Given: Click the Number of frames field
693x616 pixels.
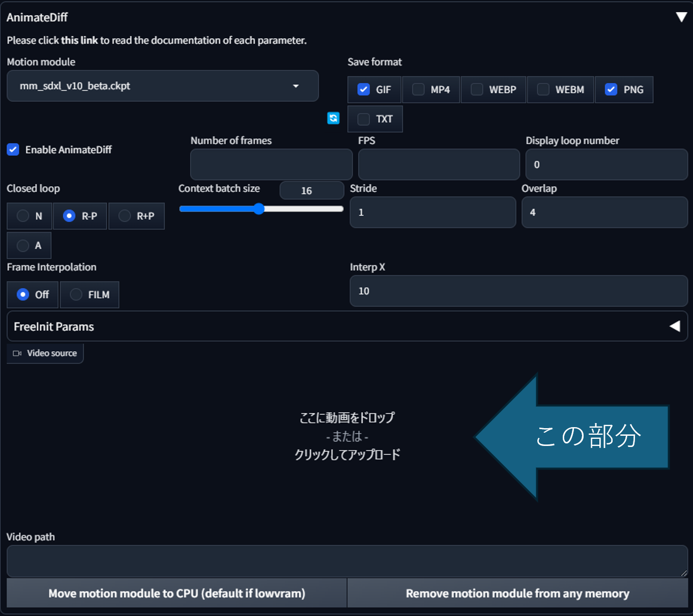Looking at the screenshot, I should [271, 164].
